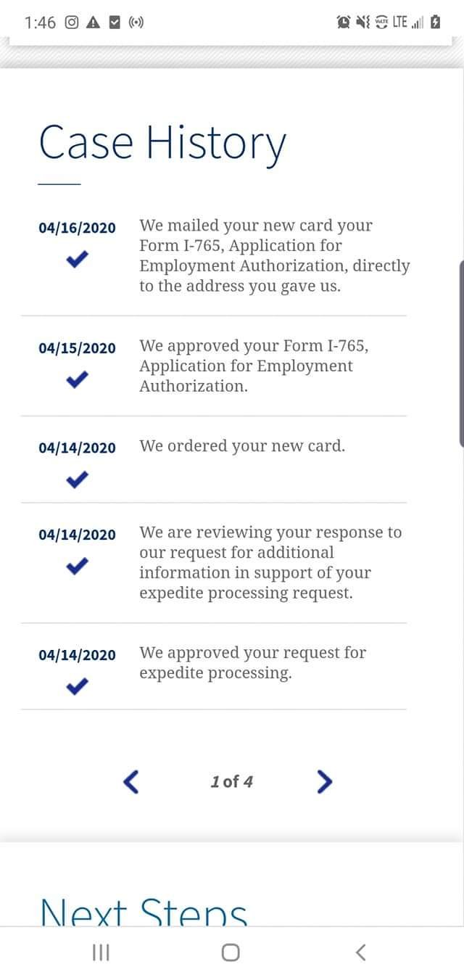The height and width of the screenshot is (980, 464).
Task: Open the recent apps button
Action: tap(101, 952)
